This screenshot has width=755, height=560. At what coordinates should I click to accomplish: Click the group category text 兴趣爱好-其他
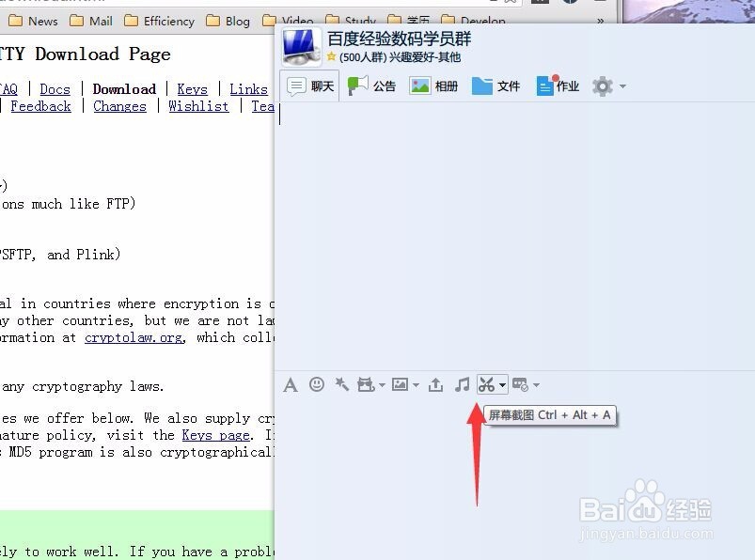point(425,57)
